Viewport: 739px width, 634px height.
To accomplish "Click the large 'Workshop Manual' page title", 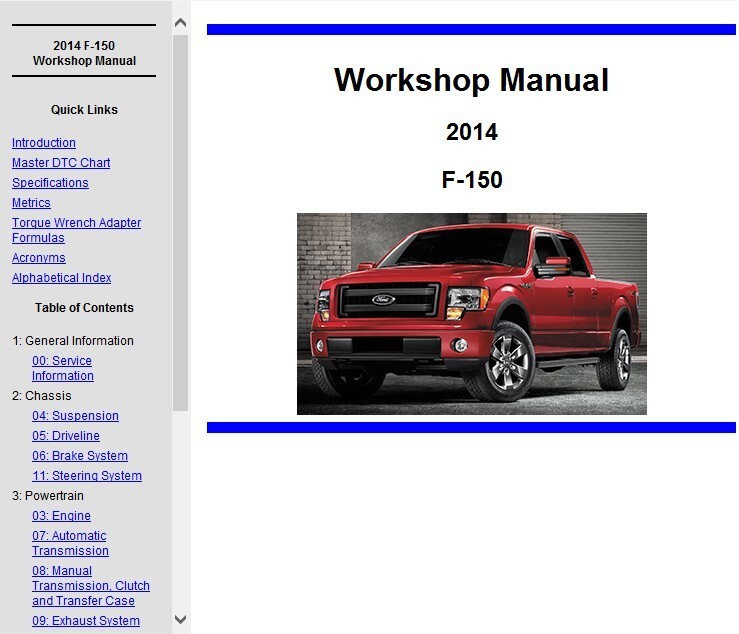I will click(x=472, y=80).
